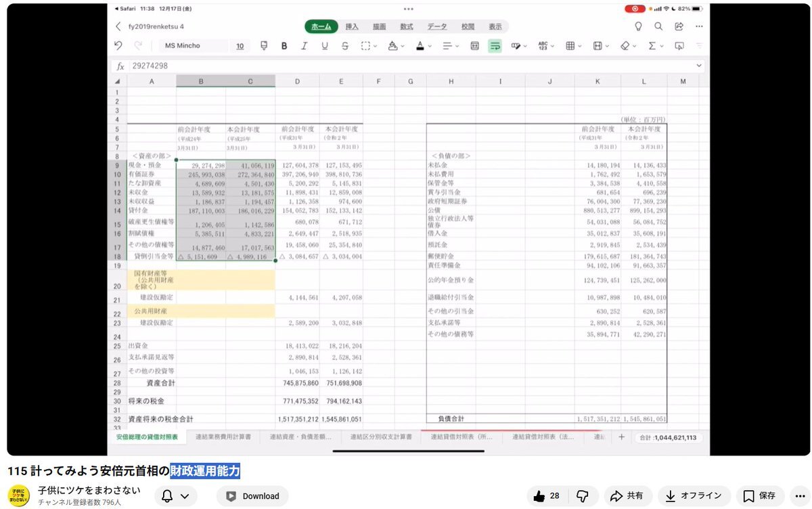Switch to the 挿入 ribbon tab

[352, 26]
